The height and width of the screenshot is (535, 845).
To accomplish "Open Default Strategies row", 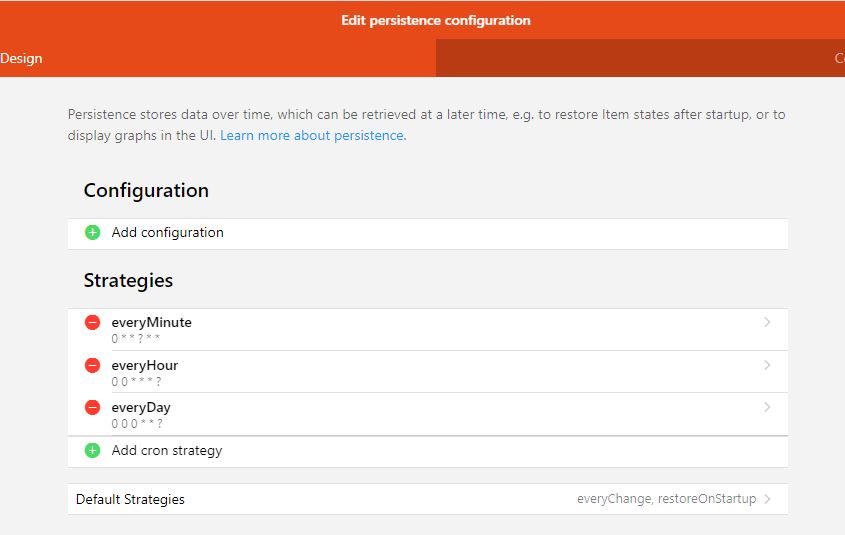I will [x=428, y=499].
